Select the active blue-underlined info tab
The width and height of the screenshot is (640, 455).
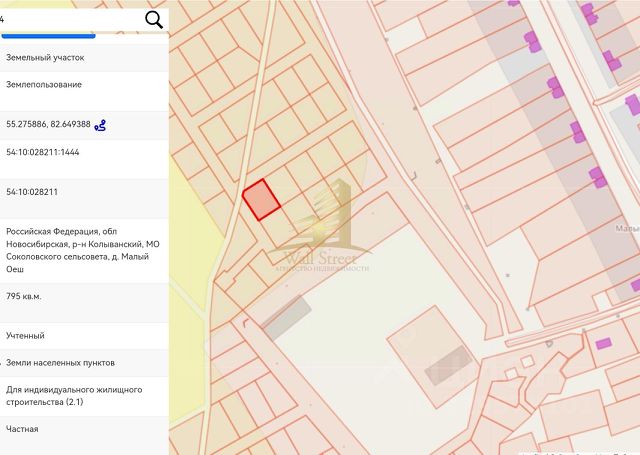pos(48,36)
